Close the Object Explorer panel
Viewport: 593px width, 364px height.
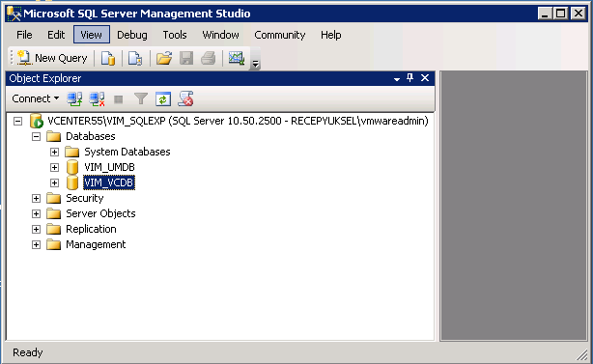[x=425, y=78]
